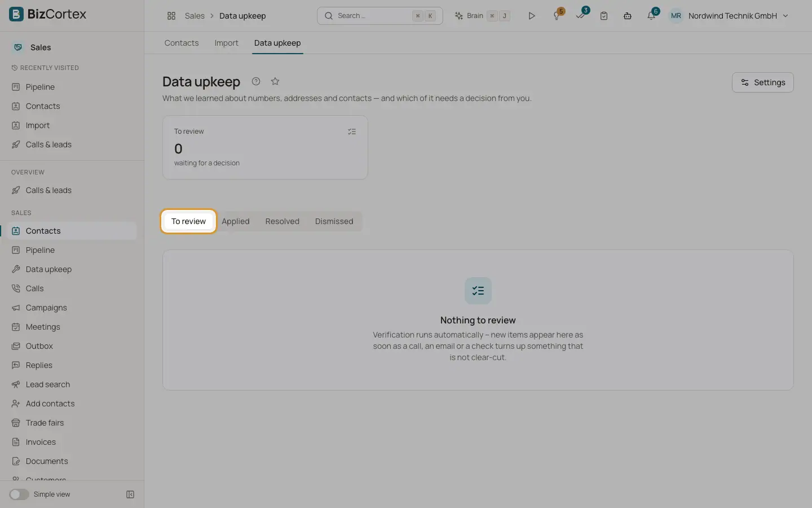This screenshot has height=508, width=812.
Task: Toggle the Simple view switch
Action: pyautogui.click(x=19, y=494)
